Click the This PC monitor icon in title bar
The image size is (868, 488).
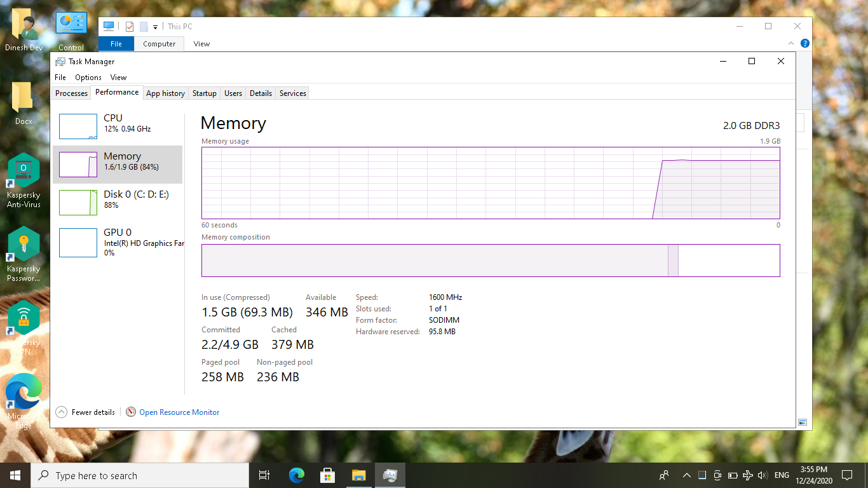pos(108,26)
